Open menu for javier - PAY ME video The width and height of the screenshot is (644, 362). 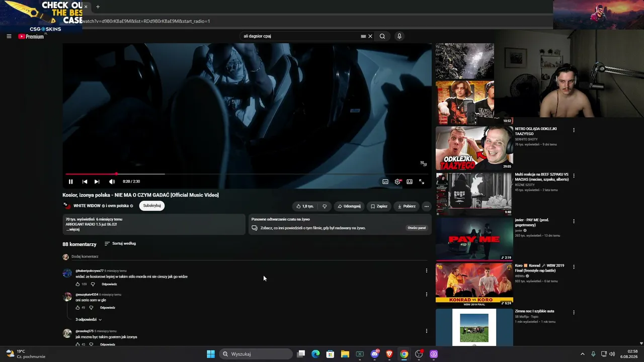pyautogui.click(x=574, y=221)
